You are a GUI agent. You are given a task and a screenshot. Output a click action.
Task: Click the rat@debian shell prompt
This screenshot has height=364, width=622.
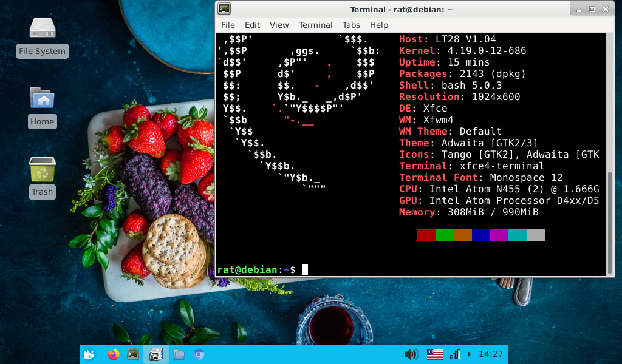click(256, 270)
